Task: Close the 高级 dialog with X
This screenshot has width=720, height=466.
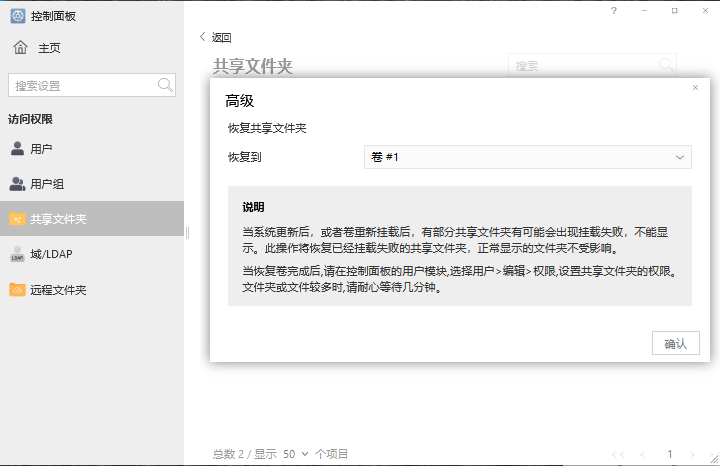Action: click(x=695, y=88)
